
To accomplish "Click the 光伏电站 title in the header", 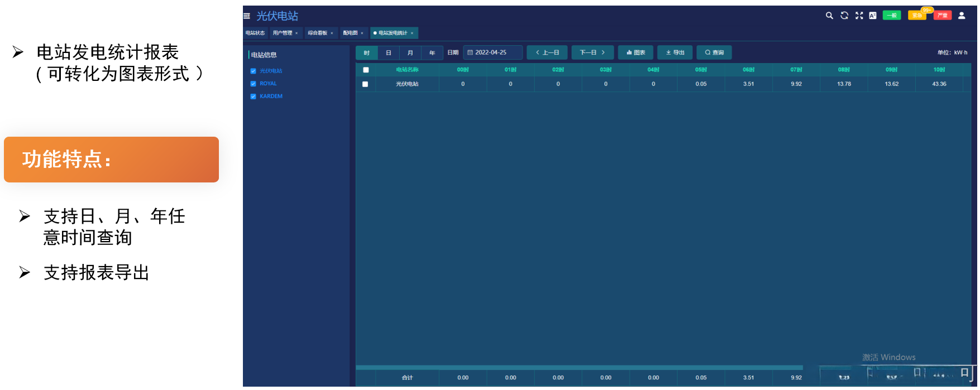I will 277,16.
